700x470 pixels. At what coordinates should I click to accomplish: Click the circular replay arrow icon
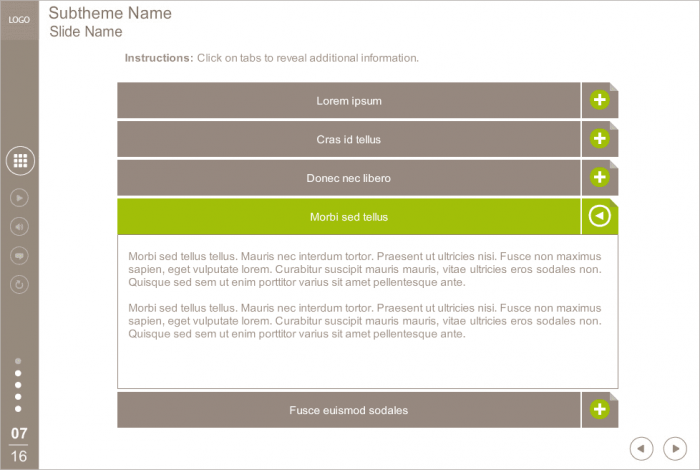coord(20,285)
